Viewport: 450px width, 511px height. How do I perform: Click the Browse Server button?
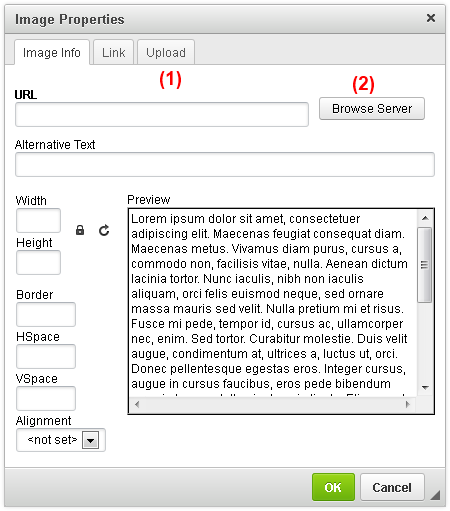[372, 109]
